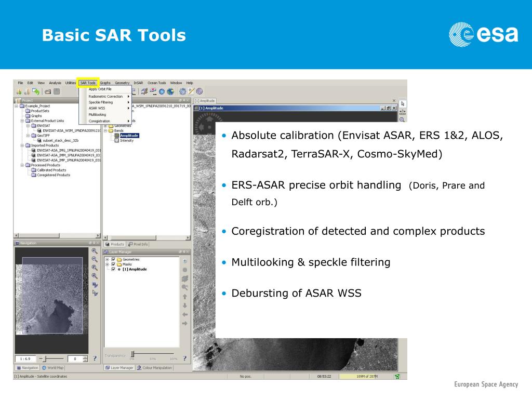Click the pencil and notepad toolbar icon
532x399 pixels.
pos(191,91)
